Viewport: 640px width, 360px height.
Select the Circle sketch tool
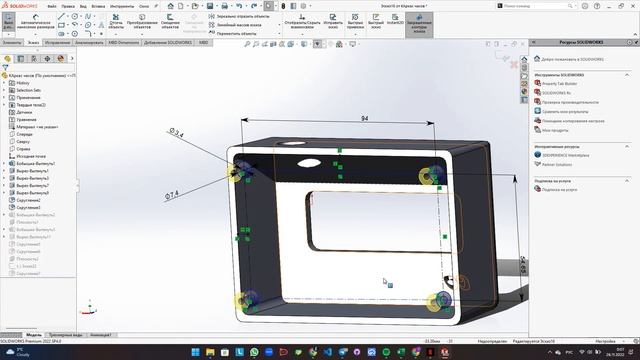[x=75, y=16]
